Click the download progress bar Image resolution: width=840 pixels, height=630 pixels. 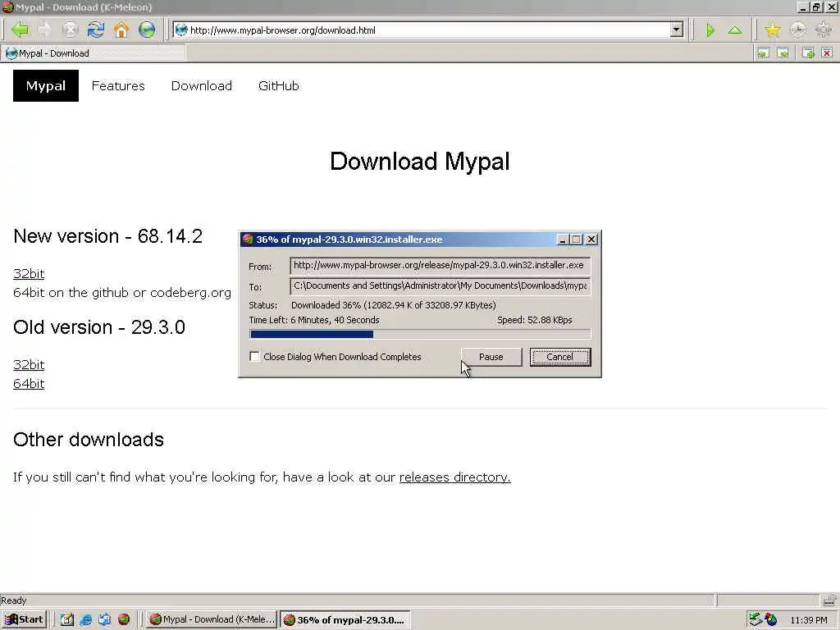click(420, 335)
